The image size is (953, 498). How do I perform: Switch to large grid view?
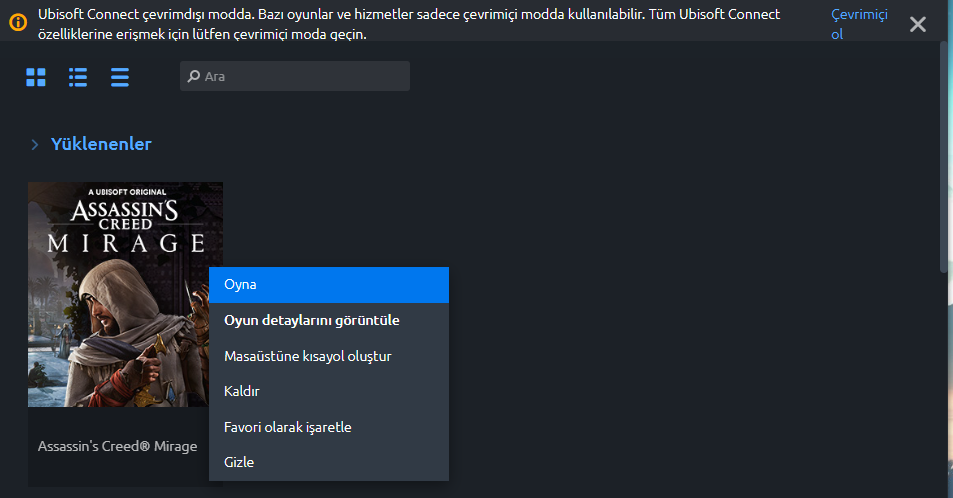36,77
